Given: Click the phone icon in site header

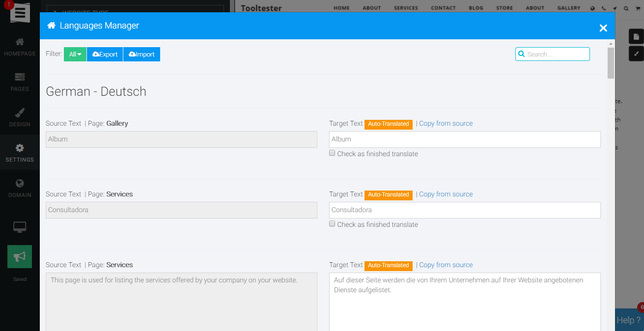Looking at the screenshot, I should coord(604,8).
